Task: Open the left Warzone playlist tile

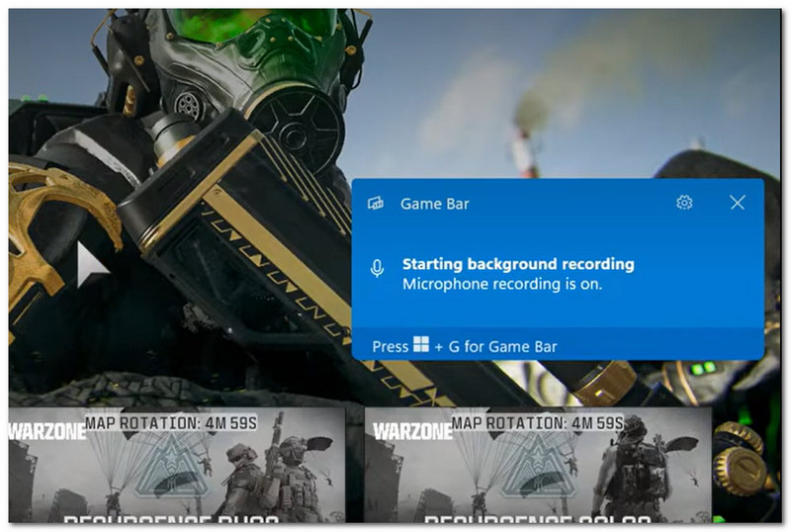Action: [x=177, y=465]
